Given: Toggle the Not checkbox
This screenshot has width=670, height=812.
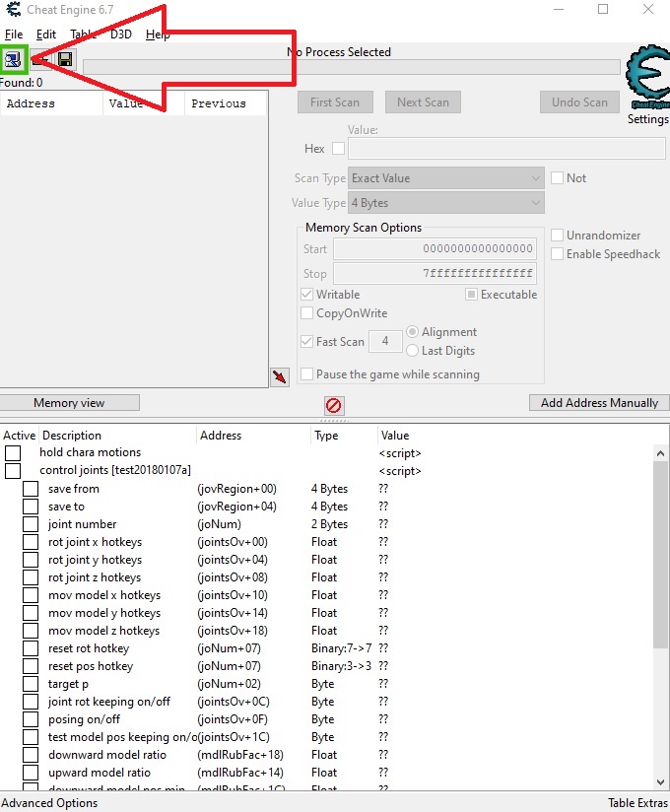Looking at the screenshot, I should coord(557,178).
